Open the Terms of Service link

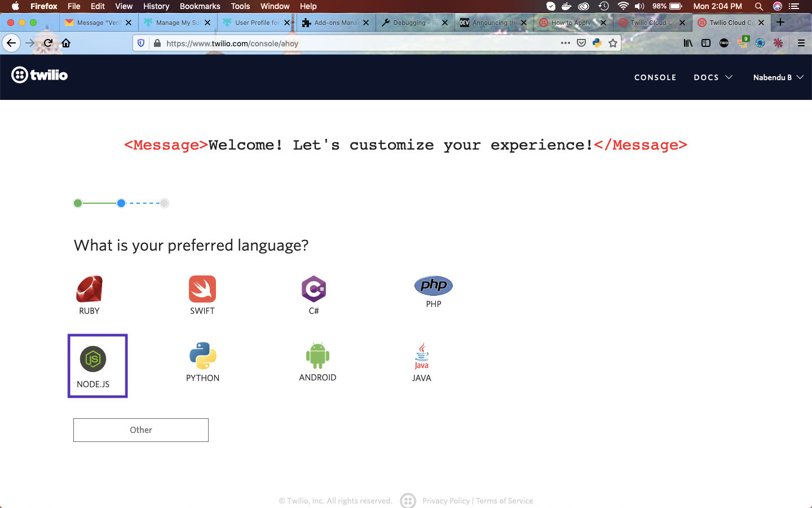[504, 501]
